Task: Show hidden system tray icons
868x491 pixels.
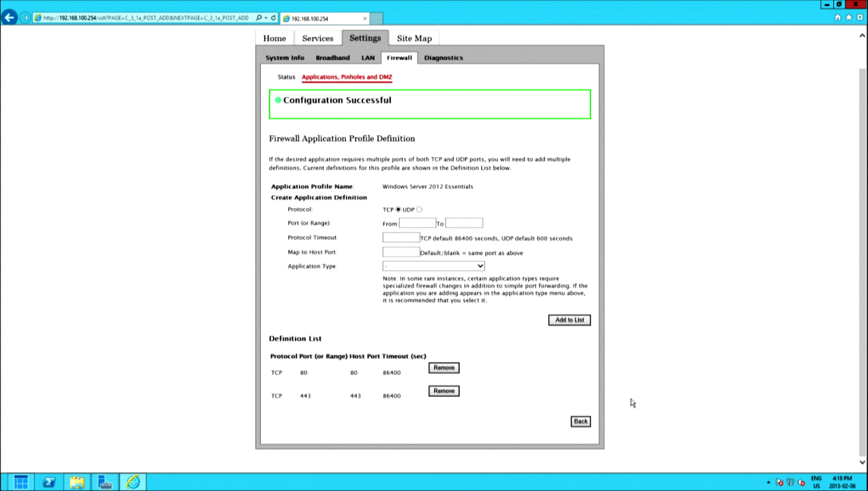Action: click(768, 483)
